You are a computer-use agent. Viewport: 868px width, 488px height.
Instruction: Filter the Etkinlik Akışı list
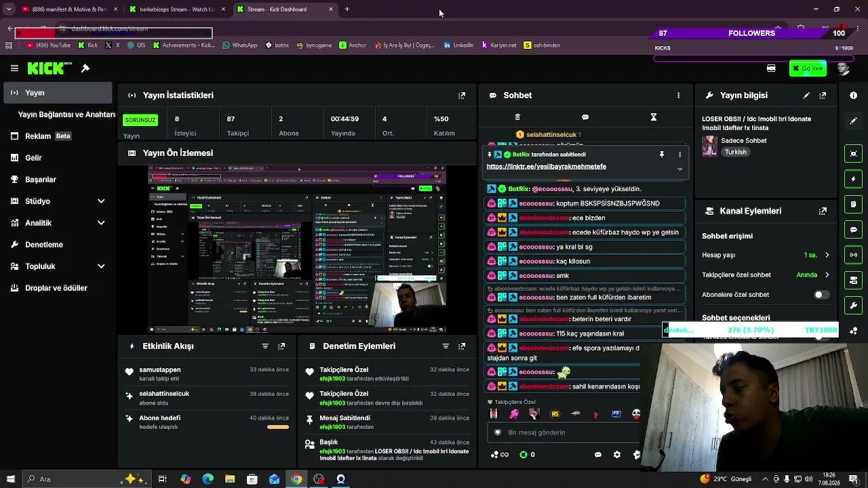coord(265,346)
